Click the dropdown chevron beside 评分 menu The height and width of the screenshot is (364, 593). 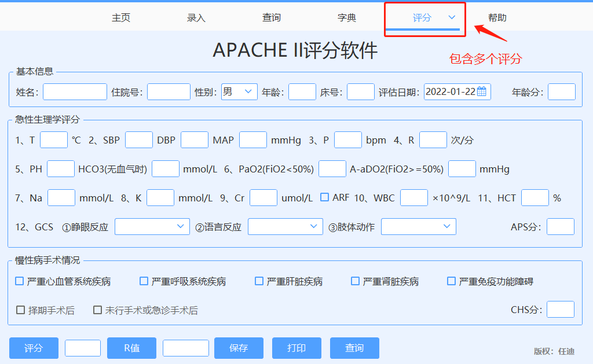452,17
